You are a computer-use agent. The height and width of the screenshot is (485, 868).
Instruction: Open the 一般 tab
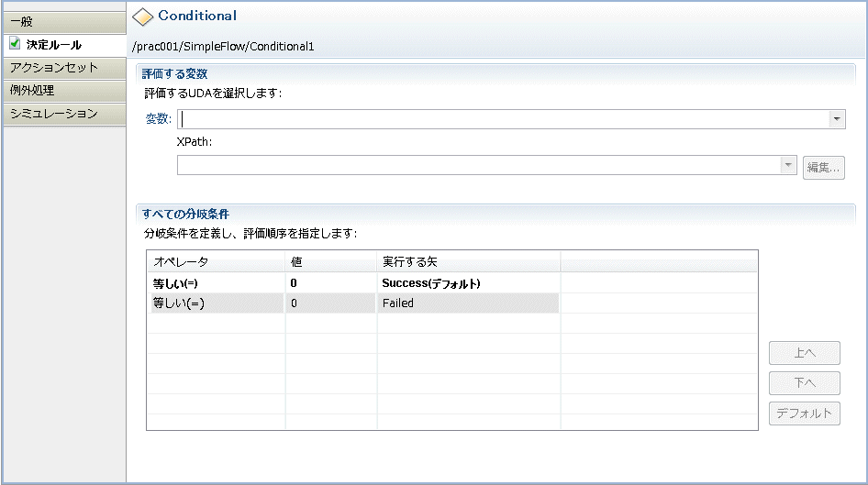(x=64, y=22)
